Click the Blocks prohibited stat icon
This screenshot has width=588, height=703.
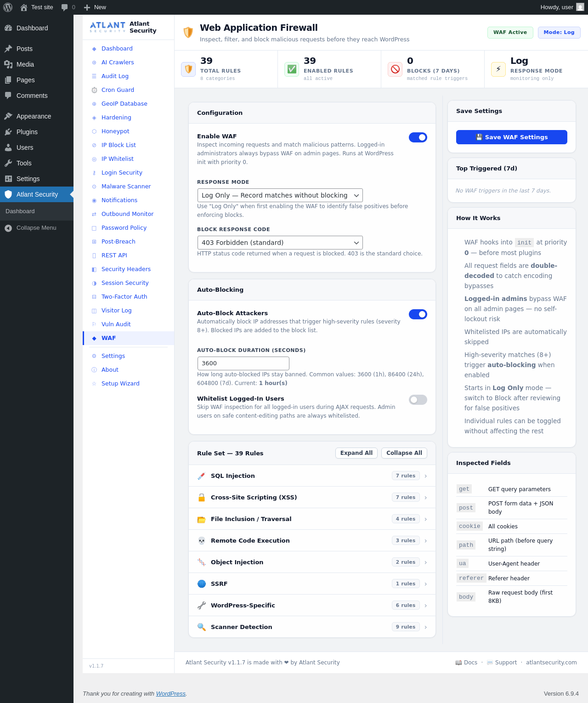coord(395,69)
